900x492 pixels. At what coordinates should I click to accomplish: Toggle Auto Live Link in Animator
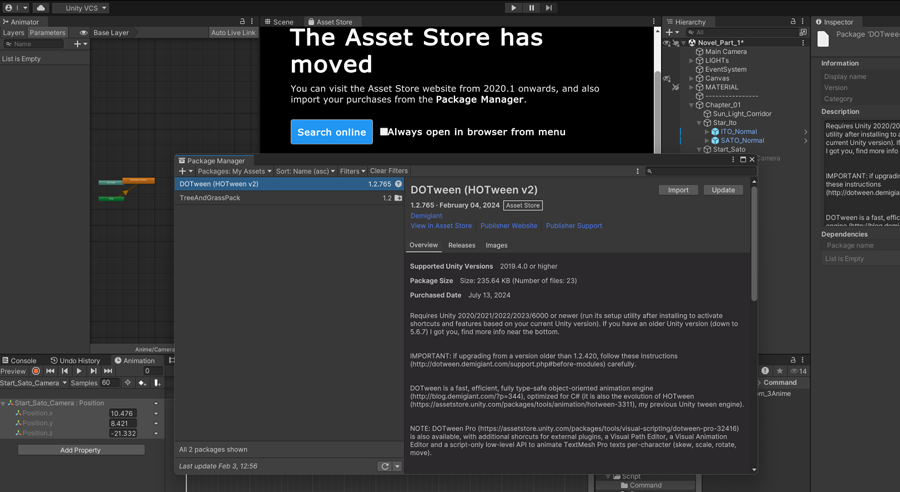click(233, 33)
